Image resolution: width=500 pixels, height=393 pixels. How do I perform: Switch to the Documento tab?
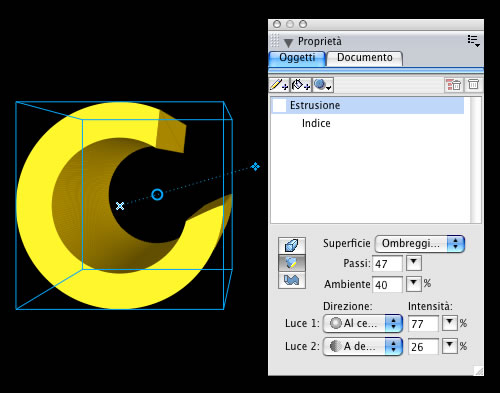coord(365,58)
